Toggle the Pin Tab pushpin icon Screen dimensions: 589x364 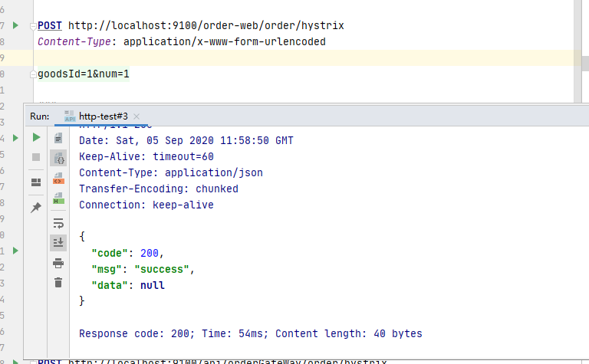coord(36,208)
